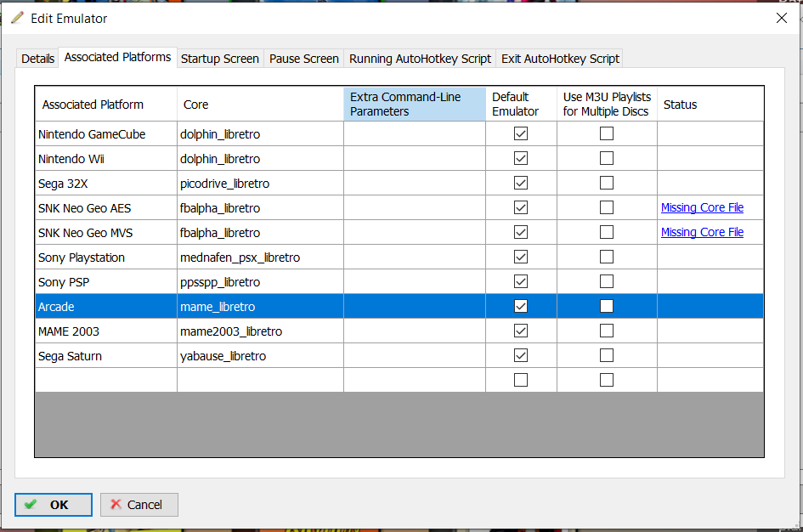Screen dimensions: 803x532
Task: Uncheck Default Emulator for Arcade
Action: 521,306
